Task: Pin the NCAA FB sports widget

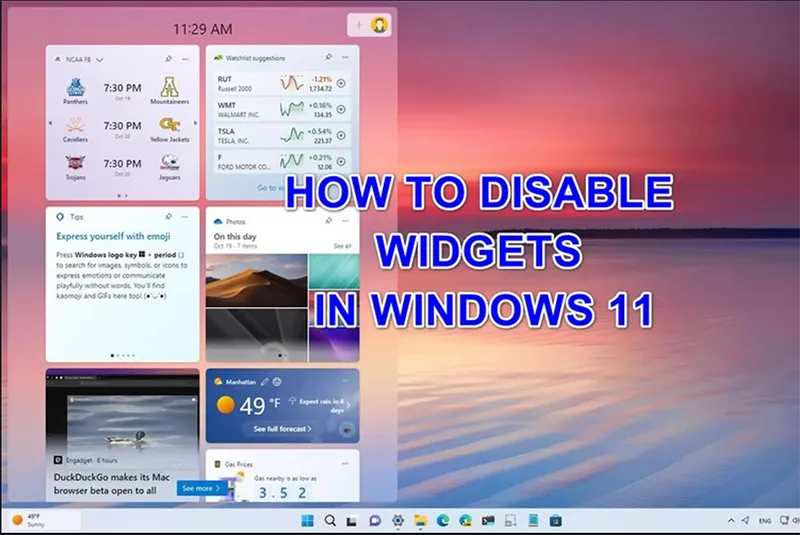Action: coord(168,59)
